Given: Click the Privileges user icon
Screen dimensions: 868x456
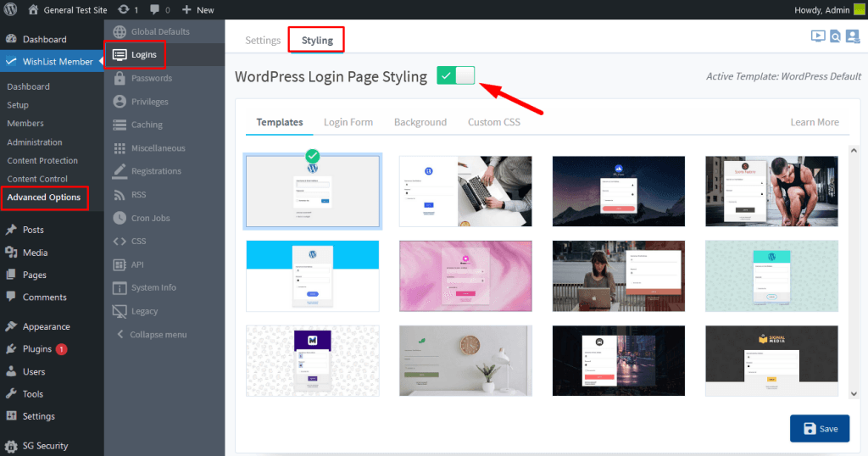Looking at the screenshot, I should [119, 101].
